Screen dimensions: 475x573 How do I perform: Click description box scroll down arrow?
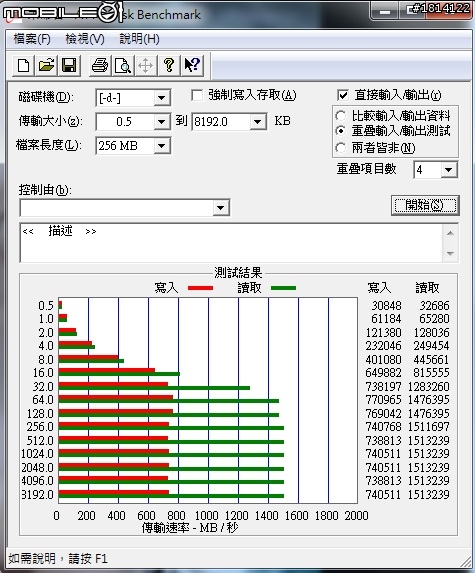click(450, 253)
